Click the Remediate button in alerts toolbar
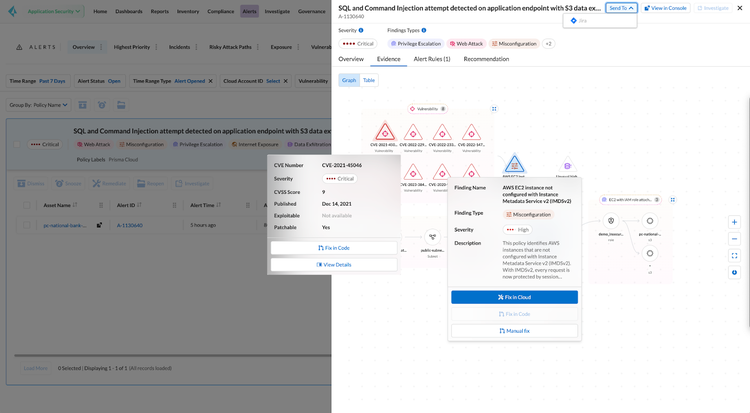This screenshot has width=750, height=413. 109,183
